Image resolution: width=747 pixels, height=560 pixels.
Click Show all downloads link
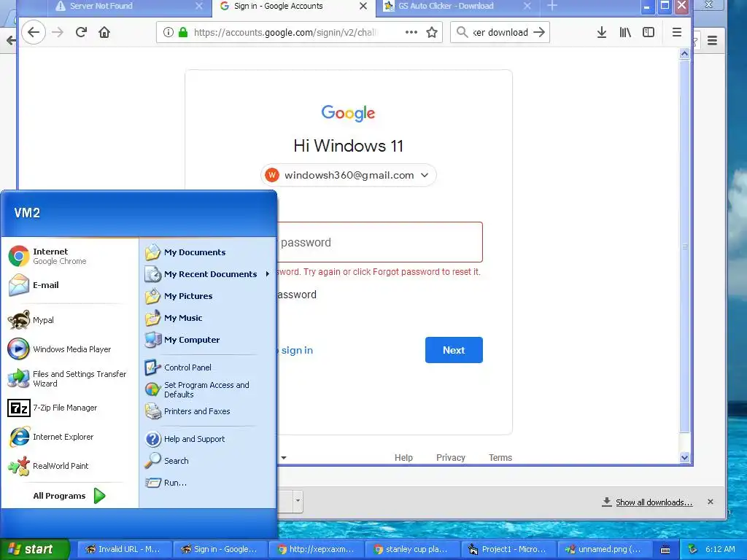(654, 502)
